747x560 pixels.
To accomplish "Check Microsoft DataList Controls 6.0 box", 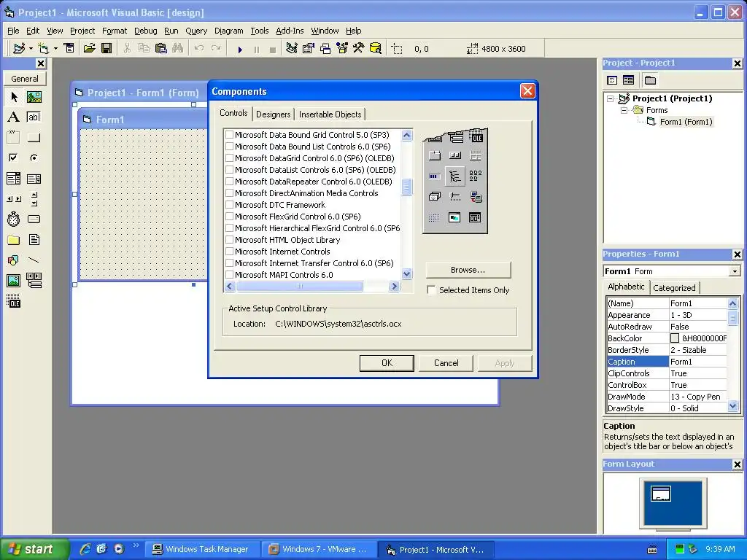I will 229,170.
